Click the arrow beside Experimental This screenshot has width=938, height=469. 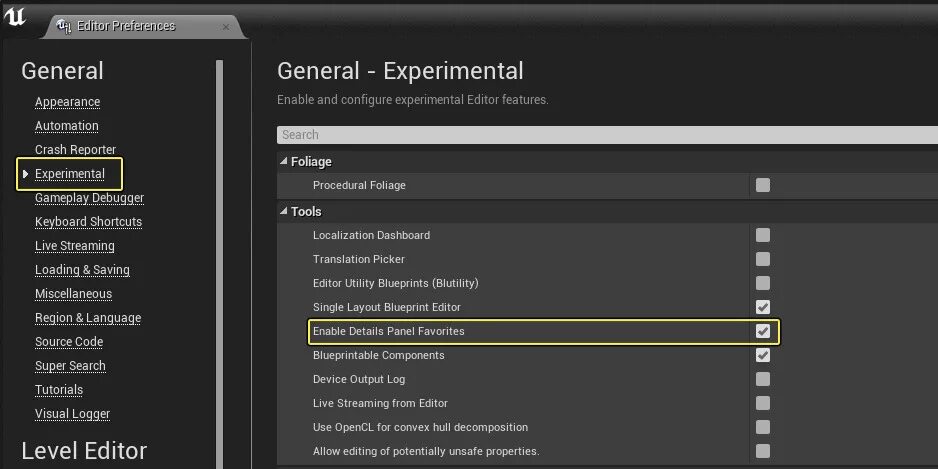[x=25, y=174]
